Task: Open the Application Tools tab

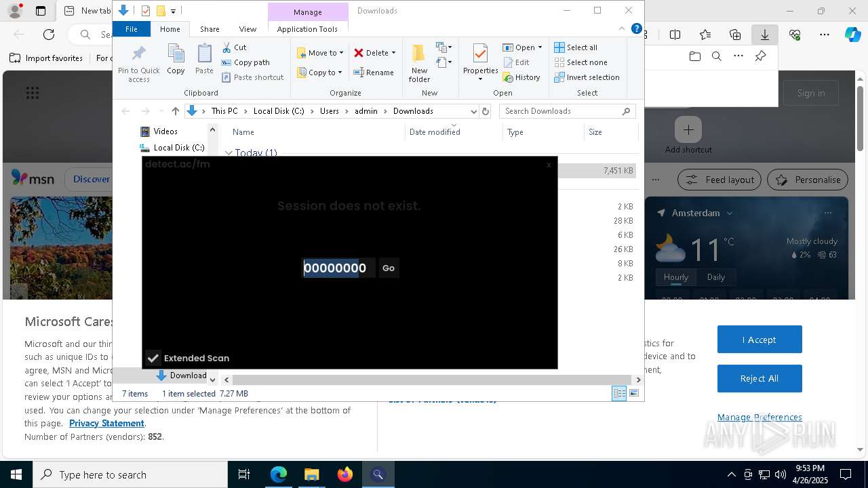Action: point(307,29)
